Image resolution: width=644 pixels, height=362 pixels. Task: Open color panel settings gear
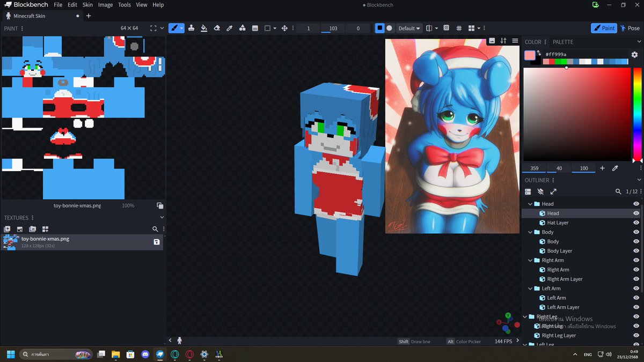(x=634, y=55)
